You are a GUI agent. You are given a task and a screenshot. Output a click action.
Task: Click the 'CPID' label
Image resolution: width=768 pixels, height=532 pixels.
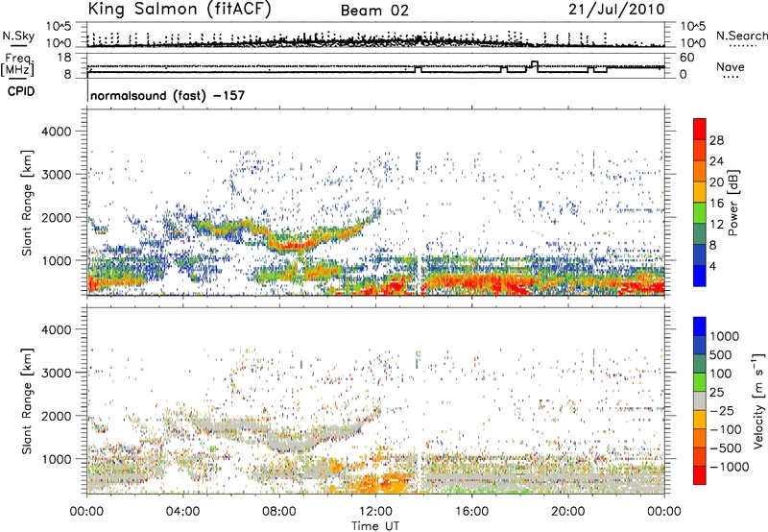[x=21, y=91]
